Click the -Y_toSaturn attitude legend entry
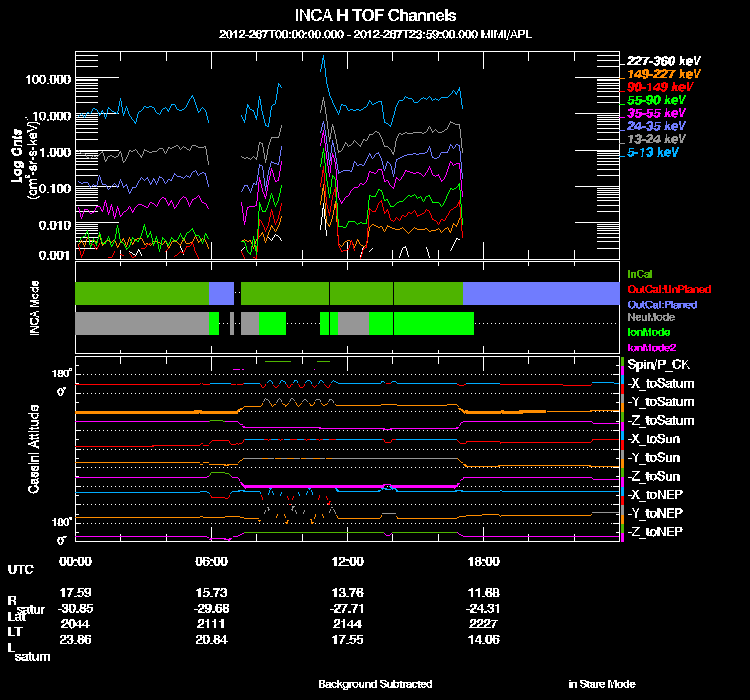Image resolution: width=750 pixels, height=700 pixels. pos(661,401)
